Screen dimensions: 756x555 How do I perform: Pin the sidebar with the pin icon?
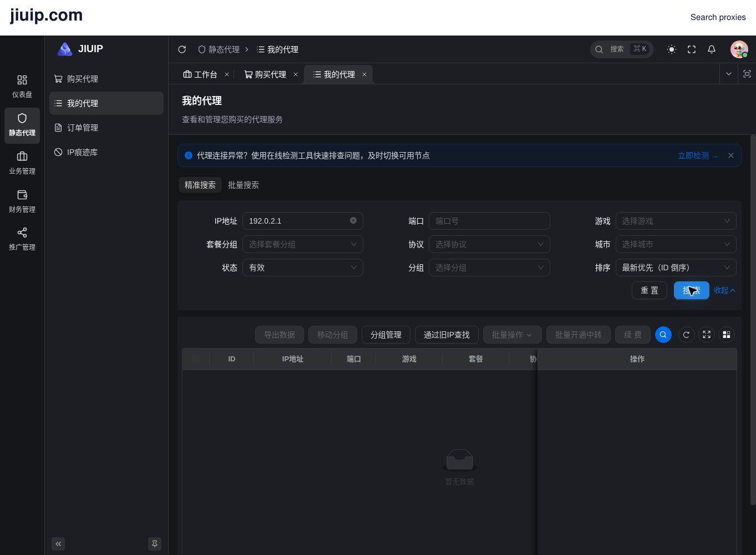[155, 544]
